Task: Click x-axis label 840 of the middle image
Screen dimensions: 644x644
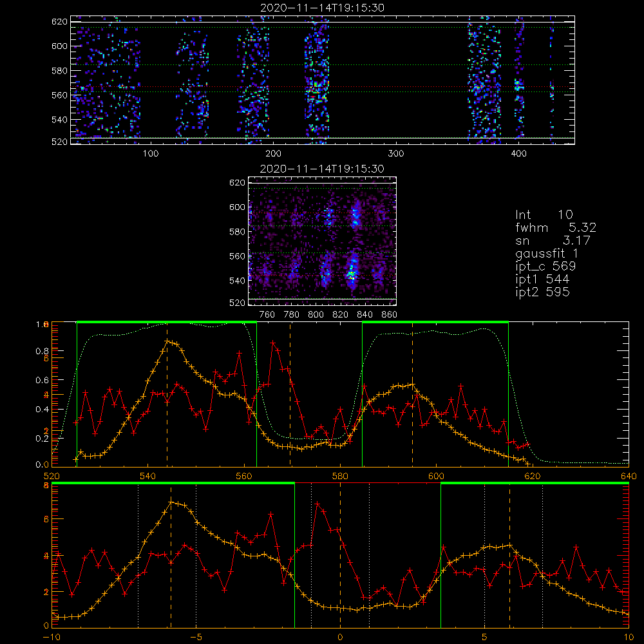Action: click(365, 315)
